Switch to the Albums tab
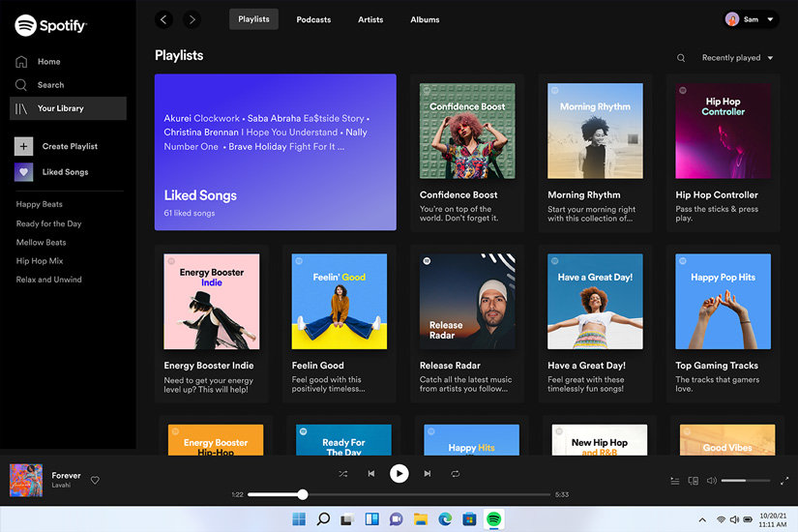 tap(425, 20)
